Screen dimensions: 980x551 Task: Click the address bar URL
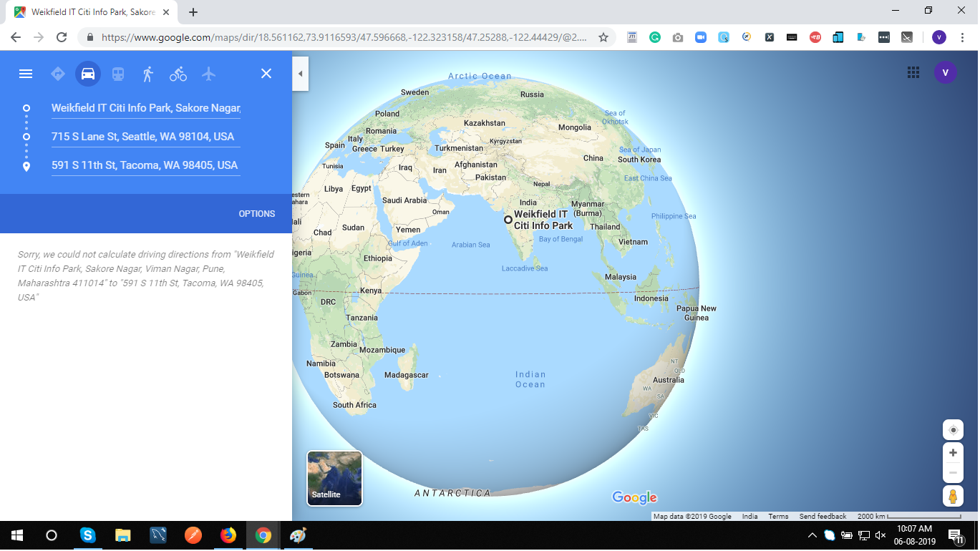pos(344,37)
